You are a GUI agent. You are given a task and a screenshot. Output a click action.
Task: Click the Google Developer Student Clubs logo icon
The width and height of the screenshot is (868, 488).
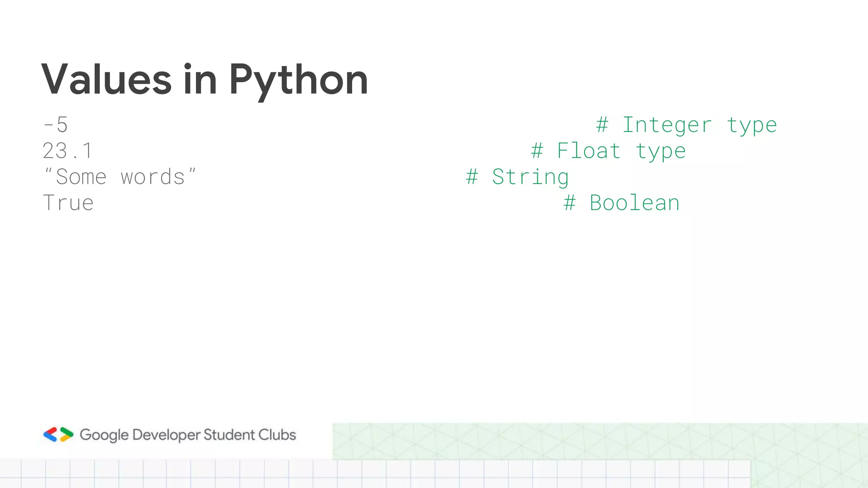(x=58, y=435)
